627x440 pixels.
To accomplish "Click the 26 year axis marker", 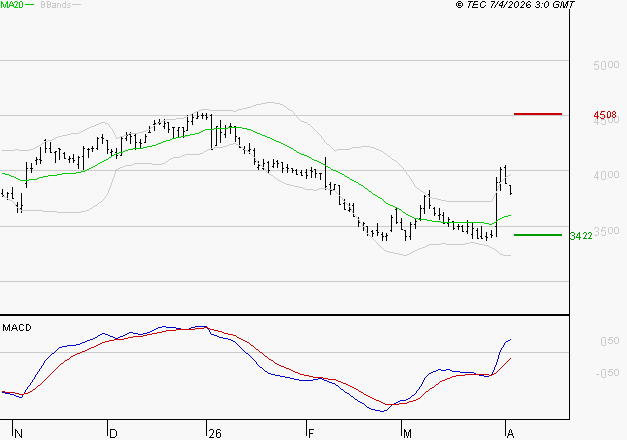I will pos(215,433).
